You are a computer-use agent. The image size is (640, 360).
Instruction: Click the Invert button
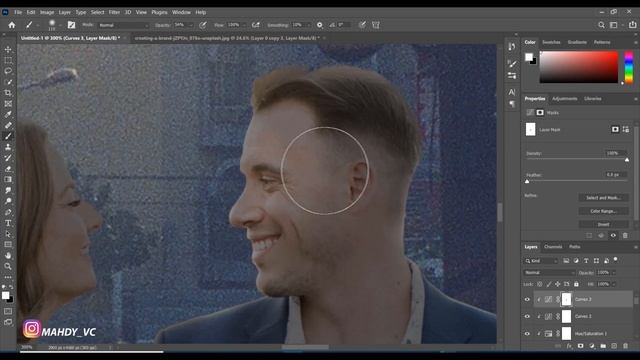click(x=603, y=224)
